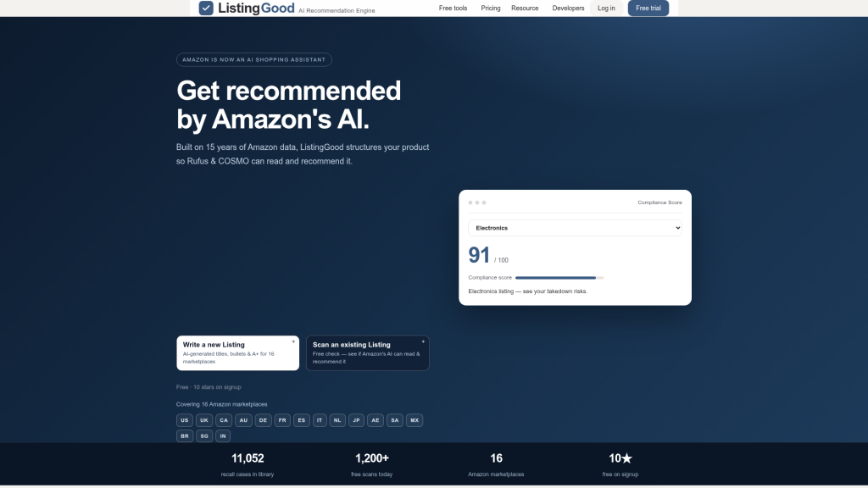Open the Electronics category dropdown
Screen dimensions: 868x488
[575, 228]
